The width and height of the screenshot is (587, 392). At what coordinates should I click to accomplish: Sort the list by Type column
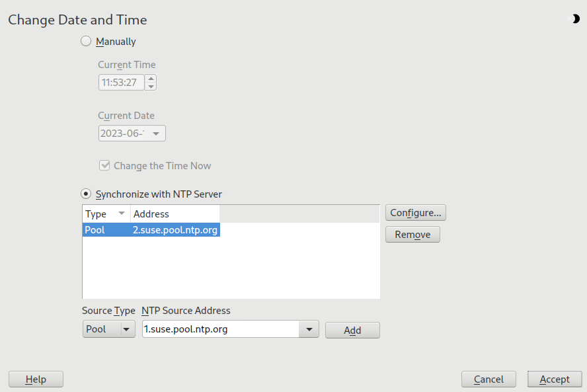tap(106, 214)
